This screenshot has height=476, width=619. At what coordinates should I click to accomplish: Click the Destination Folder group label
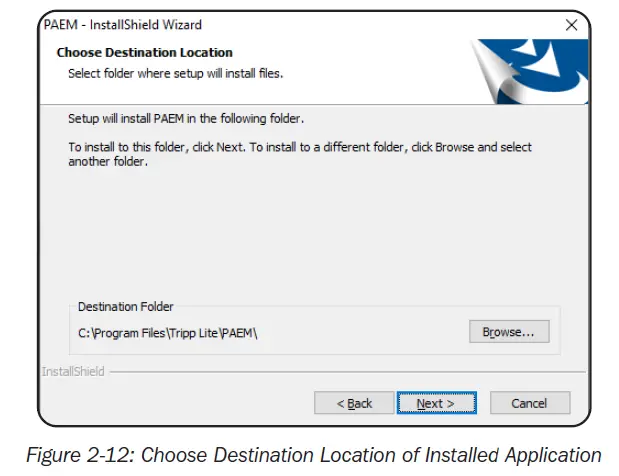pos(126,307)
